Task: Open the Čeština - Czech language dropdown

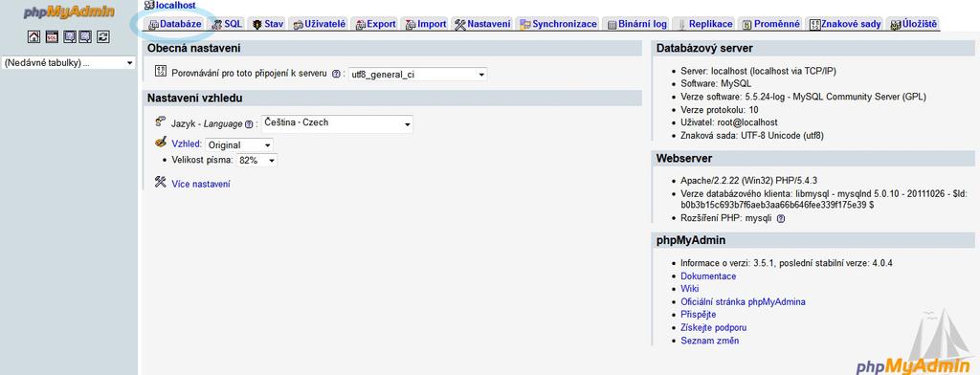Action: tap(337, 123)
